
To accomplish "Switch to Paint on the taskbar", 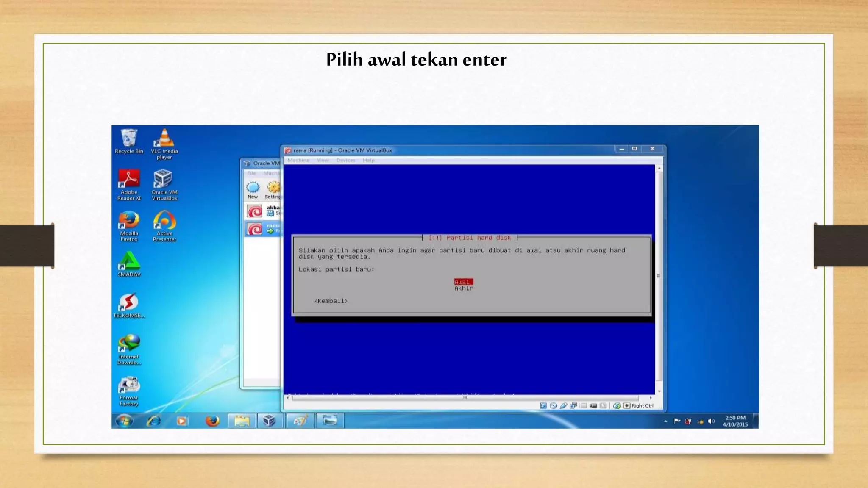I will (300, 421).
